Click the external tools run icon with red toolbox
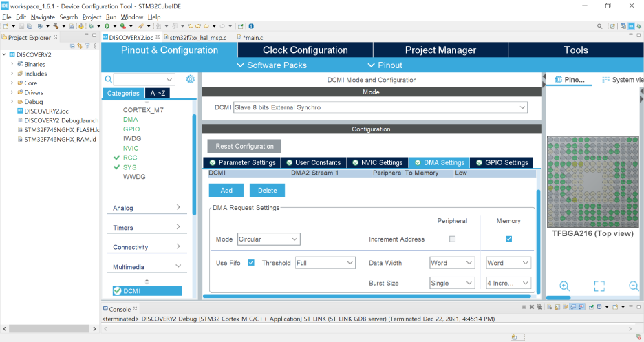 122,26
